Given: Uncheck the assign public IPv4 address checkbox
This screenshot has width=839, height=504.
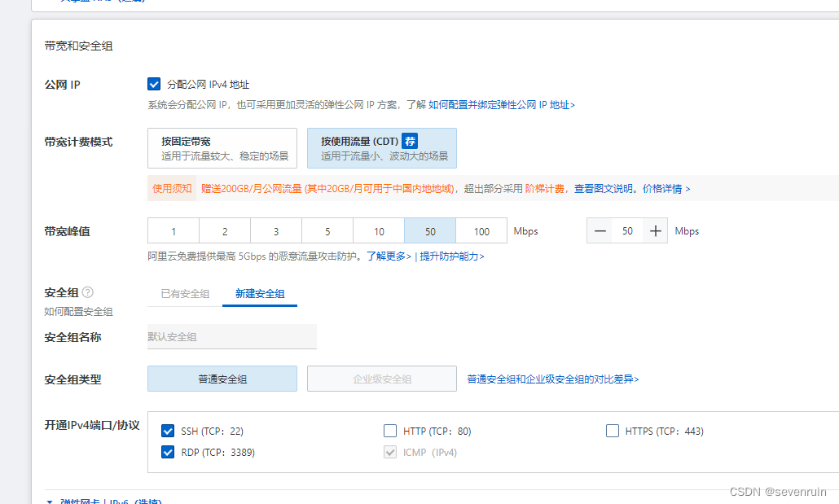Looking at the screenshot, I should [154, 84].
